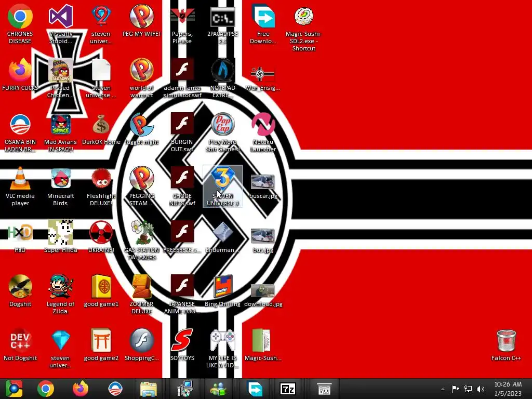Select the Pissed Chicken... Seasons icon
The width and height of the screenshot is (532, 399).
(60, 78)
